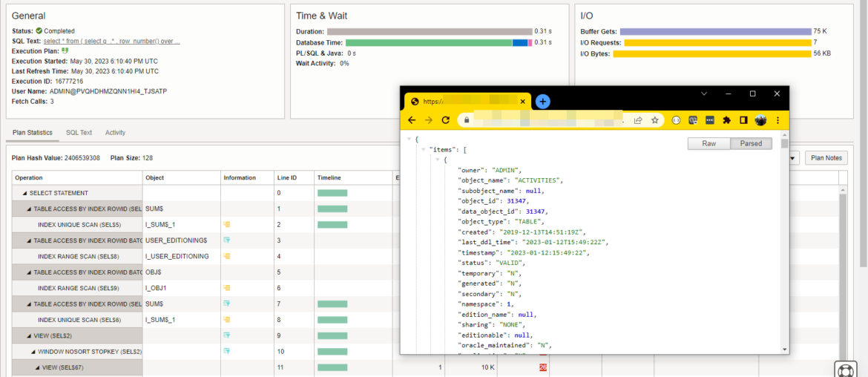Switch JSON view to Parsed
Viewport: 868px width, 377px height.
point(752,143)
